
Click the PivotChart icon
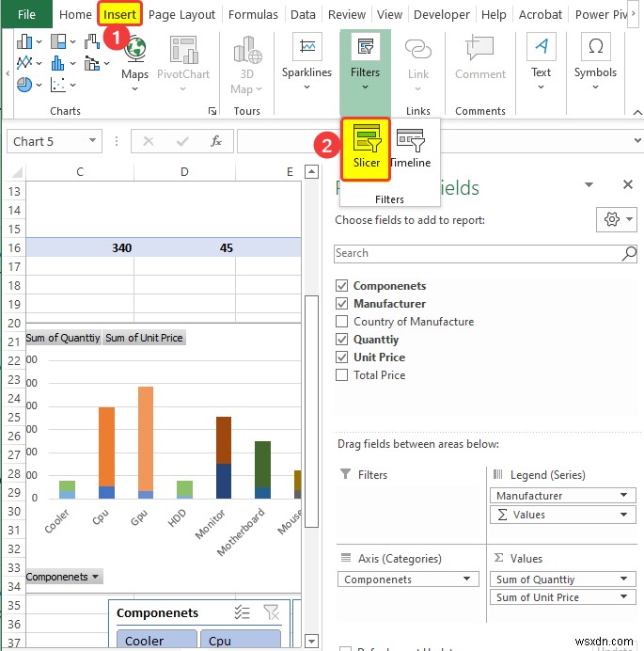tap(183, 50)
